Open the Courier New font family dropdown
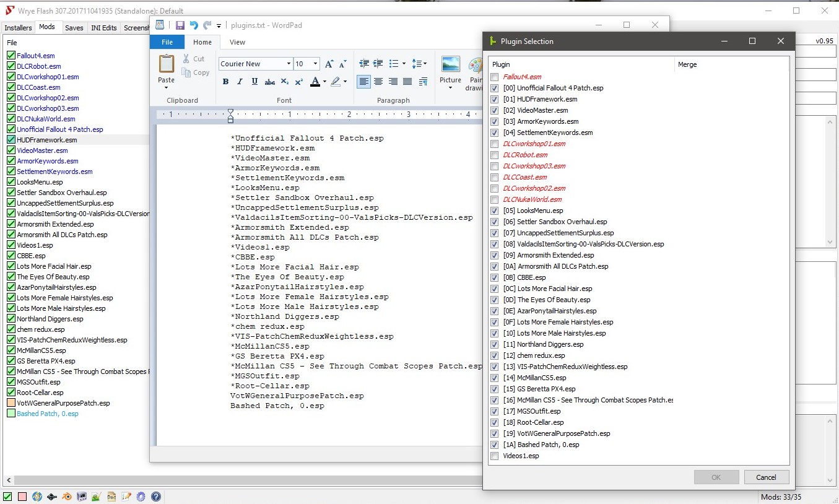Screen dimensions: 839x504 pos(289,64)
